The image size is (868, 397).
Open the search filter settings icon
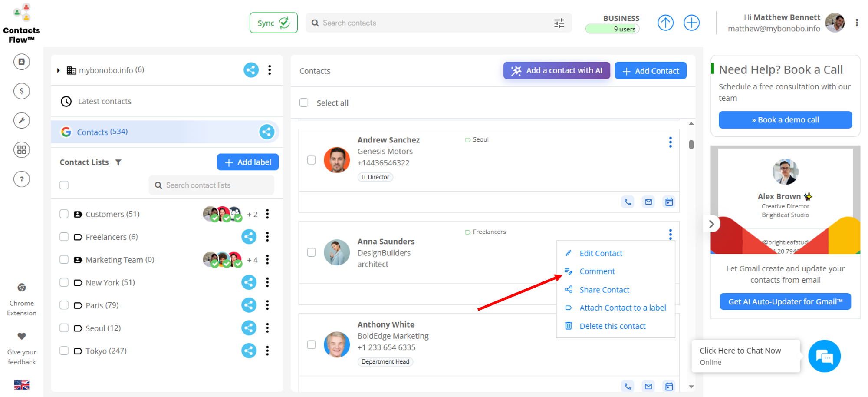[559, 23]
